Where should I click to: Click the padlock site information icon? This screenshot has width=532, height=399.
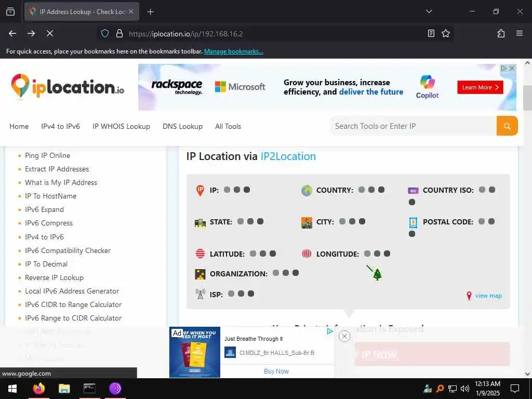point(119,33)
